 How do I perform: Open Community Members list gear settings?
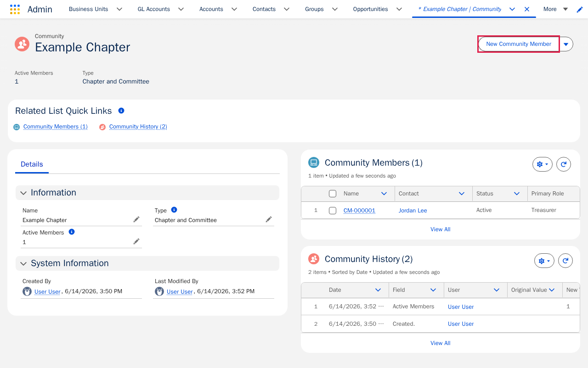[x=543, y=164]
